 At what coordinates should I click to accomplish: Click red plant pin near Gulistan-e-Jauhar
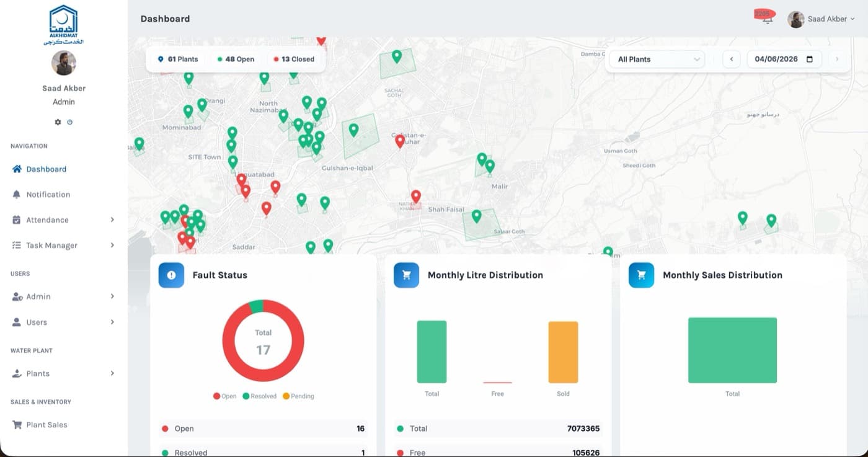[x=400, y=141]
